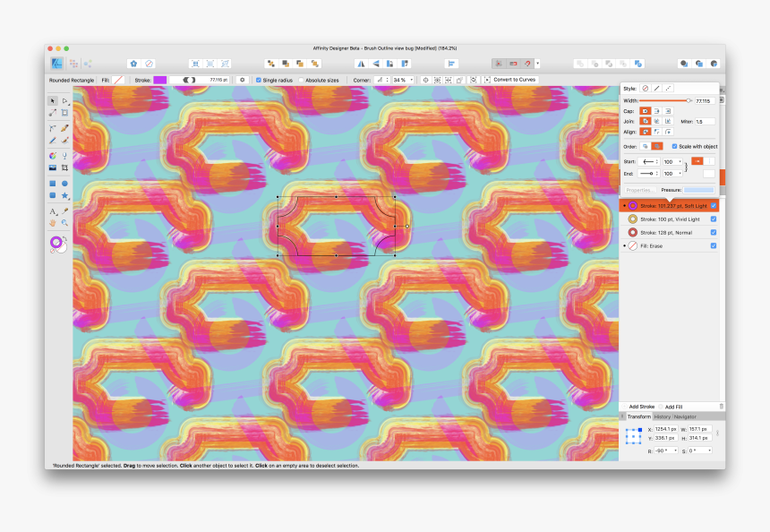Select the Transparency tool
This screenshot has height=532, width=770.
pos(64,156)
